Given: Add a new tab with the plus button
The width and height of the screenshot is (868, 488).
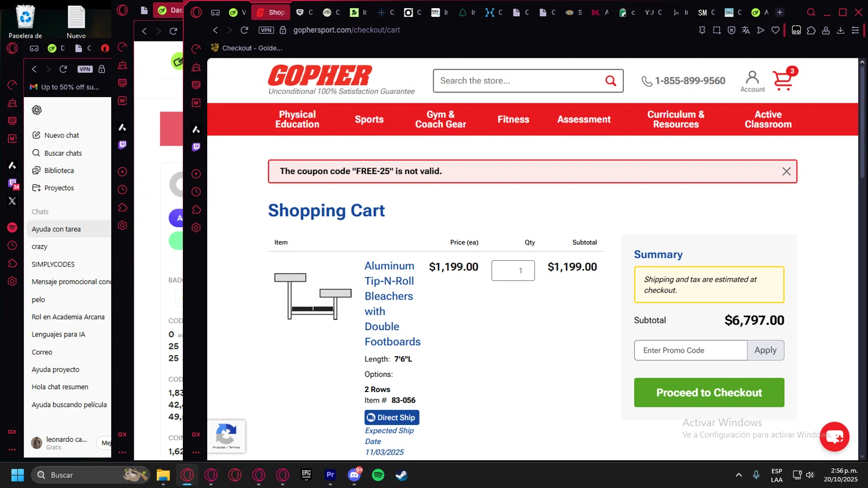Looking at the screenshot, I should click(x=779, y=12).
